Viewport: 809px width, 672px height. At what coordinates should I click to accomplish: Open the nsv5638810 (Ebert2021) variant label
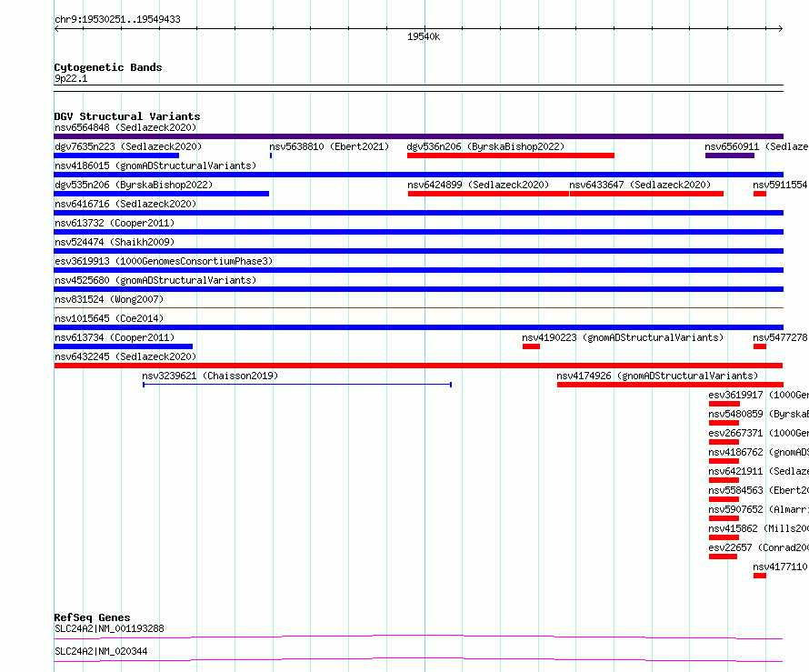click(329, 146)
